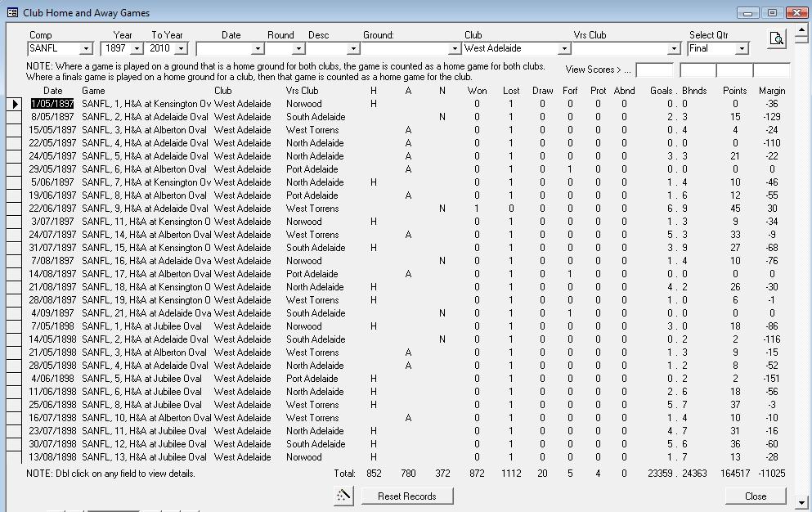Click the total points value 164517

[x=735, y=473]
